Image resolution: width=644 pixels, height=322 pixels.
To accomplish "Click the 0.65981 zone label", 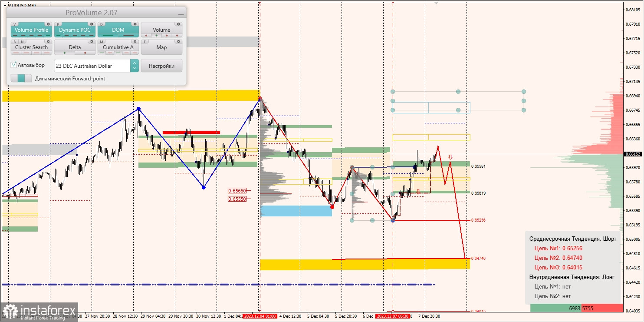I will 478,166.
